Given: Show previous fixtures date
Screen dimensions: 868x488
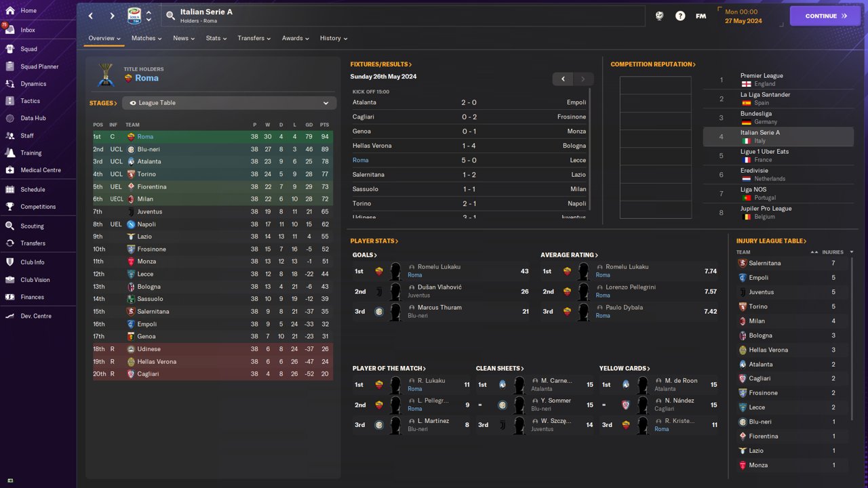Looking at the screenshot, I should tap(563, 79).
